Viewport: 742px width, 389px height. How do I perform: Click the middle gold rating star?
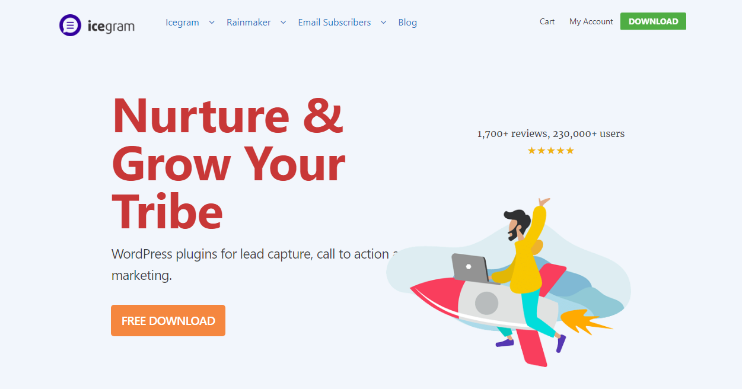pos(551,150)
